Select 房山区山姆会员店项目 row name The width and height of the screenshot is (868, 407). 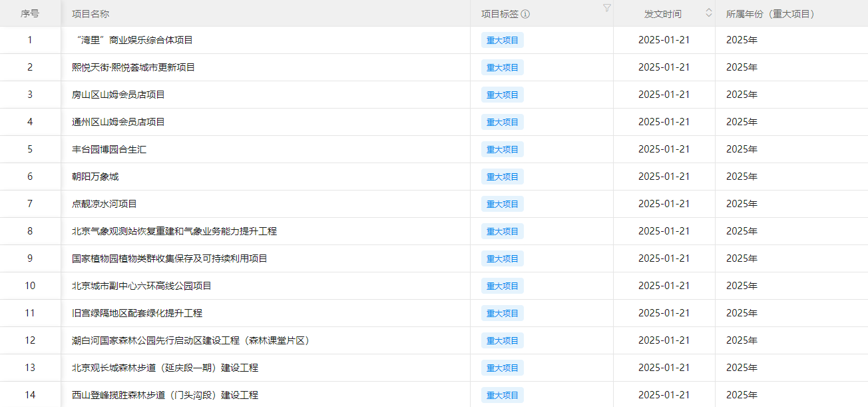point(118,95)
